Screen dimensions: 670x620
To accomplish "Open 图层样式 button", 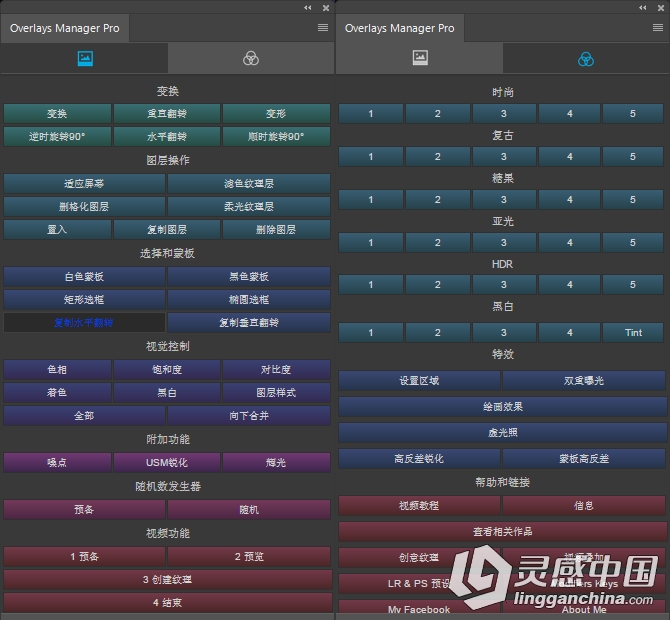I will tap(276, 393).
